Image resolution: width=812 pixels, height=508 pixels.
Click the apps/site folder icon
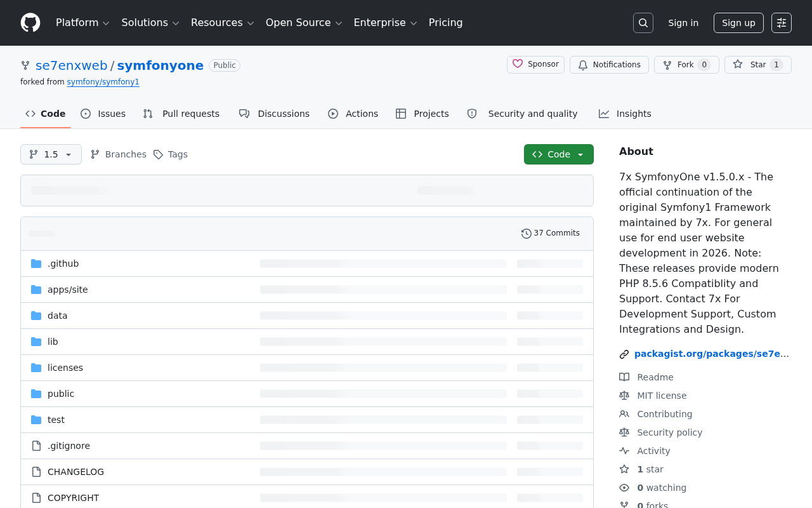click(x=36, y=290)
